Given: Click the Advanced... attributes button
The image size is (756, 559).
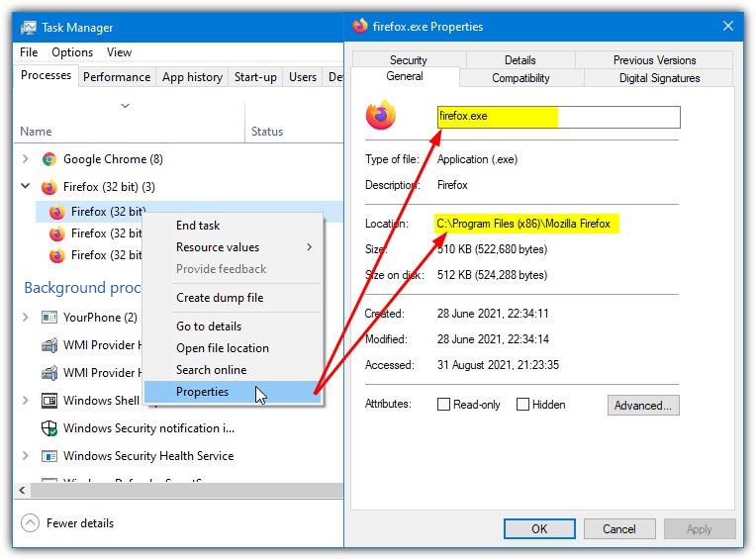Looking at the screenshot, I should [643, 406].
